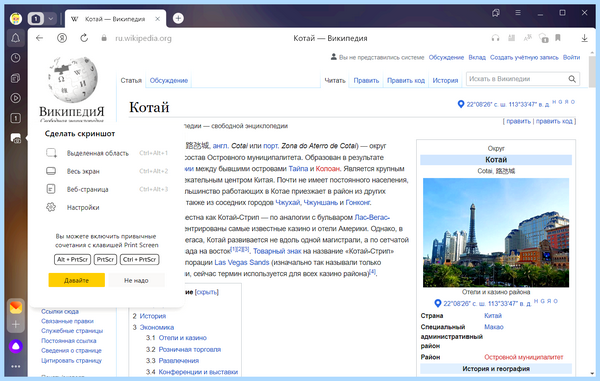This screenshot has height=381, width=600.
Task: Click search magnifier in Wikipedia box
Action: pos(572,79)
